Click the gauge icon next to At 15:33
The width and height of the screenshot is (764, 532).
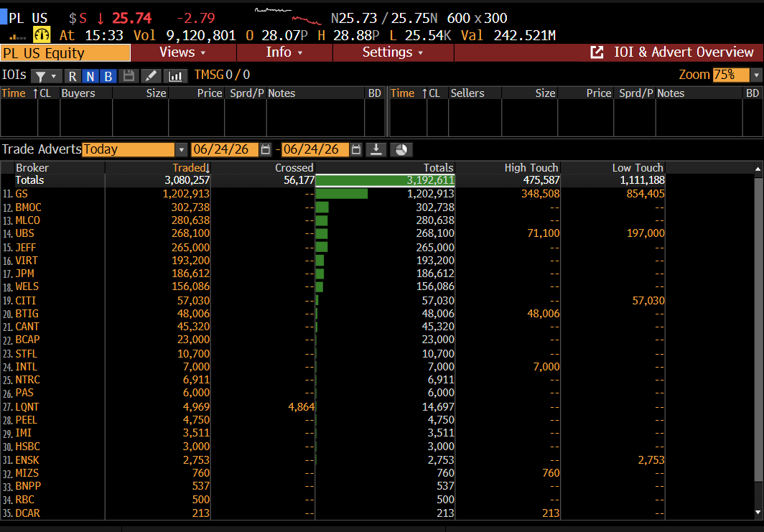click(x=42, y=35)
